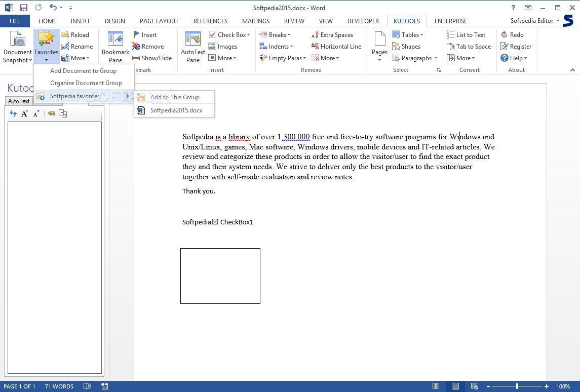Open More dropdown in Convert group

click(x=461, y=58)
